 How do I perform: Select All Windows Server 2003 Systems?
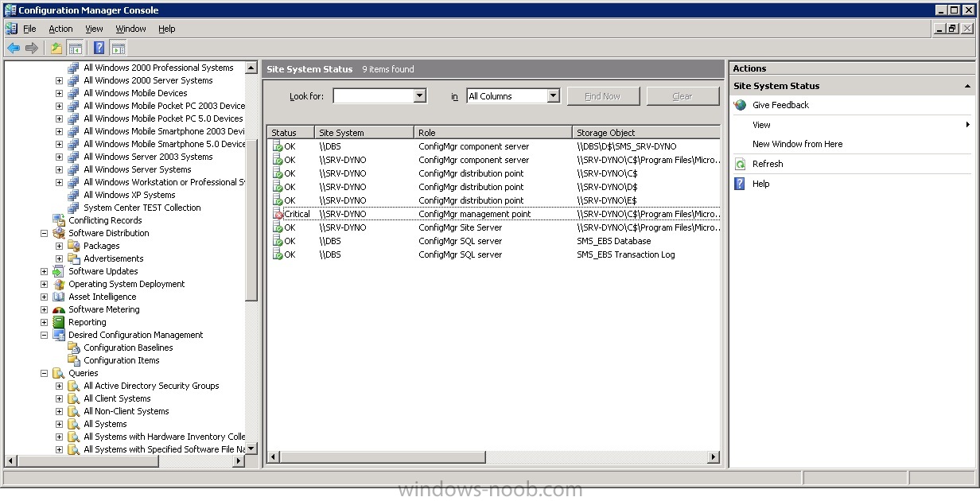tap(148, 157)
